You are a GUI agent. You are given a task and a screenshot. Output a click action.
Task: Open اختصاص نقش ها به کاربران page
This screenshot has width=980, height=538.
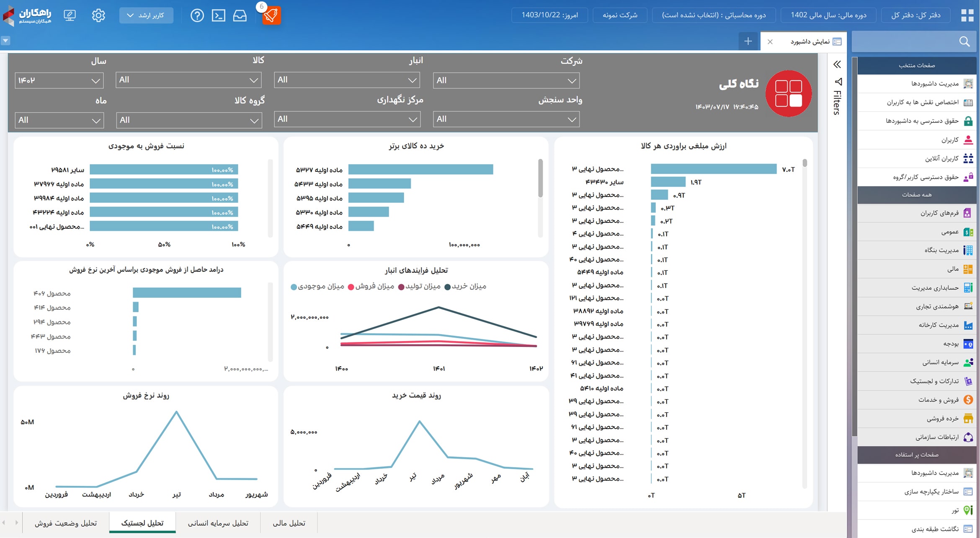pyautogui.click(x=916, y=102)
